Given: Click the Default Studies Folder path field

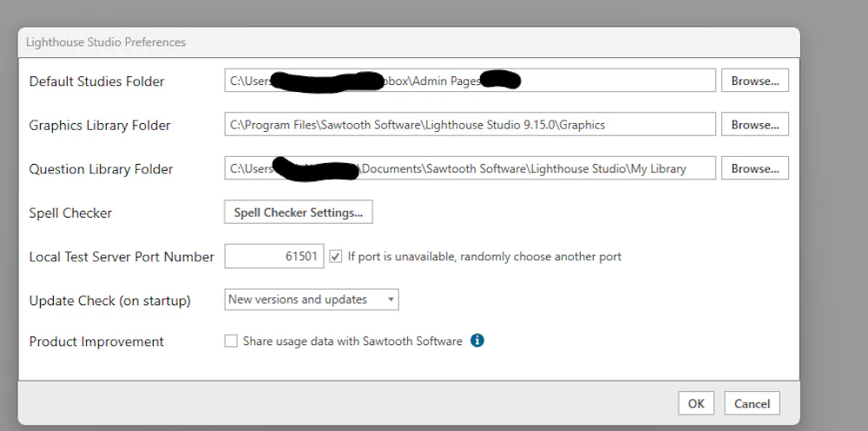Looking at the screenshot, I should (x=470, y=81).
